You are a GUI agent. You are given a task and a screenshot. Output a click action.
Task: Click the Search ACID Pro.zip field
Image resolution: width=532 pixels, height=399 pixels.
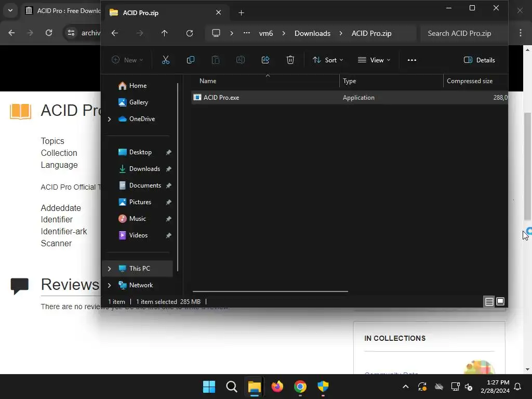tap(463, 33)
